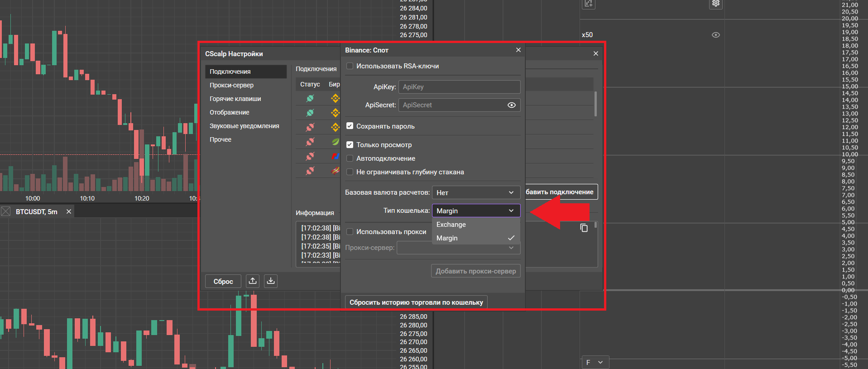Choose Exchange in wallet type list
The width and height of the screenshot is (868, 369).
(x=476, y=225)
